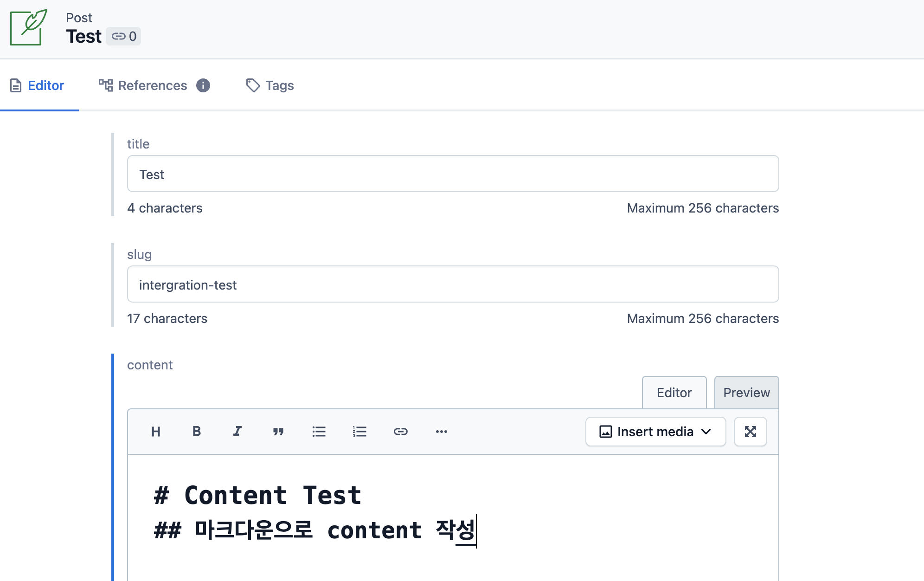Click the links count badge

coord(123,36)
